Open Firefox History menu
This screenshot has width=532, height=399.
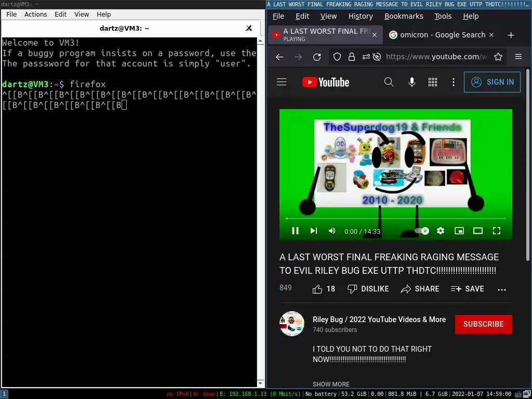point(361,16)
